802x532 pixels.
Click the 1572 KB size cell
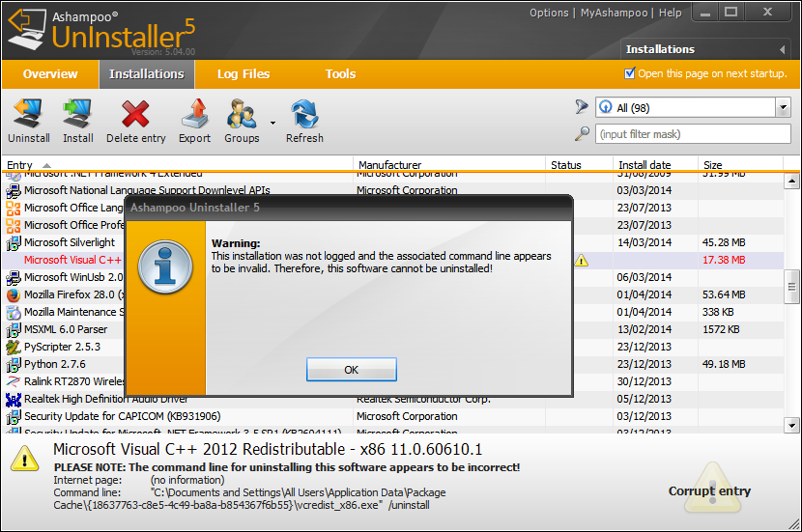(x=721, y=329)
